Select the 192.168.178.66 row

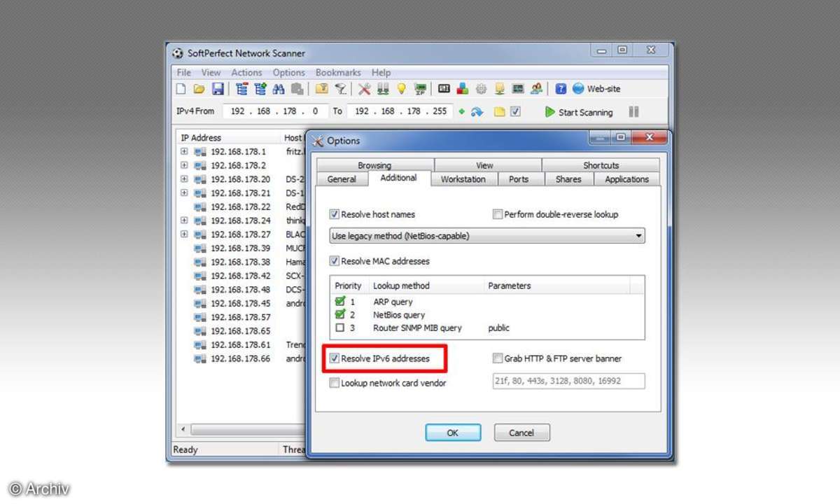click(x=240, y=358)
